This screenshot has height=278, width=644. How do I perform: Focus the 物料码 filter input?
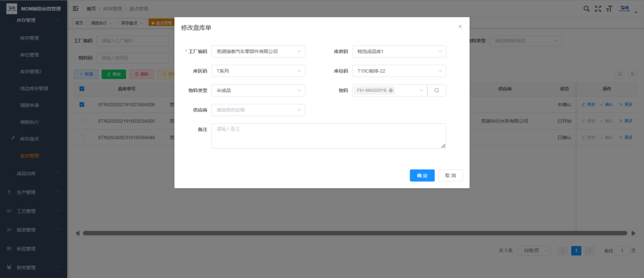[133, 58]
